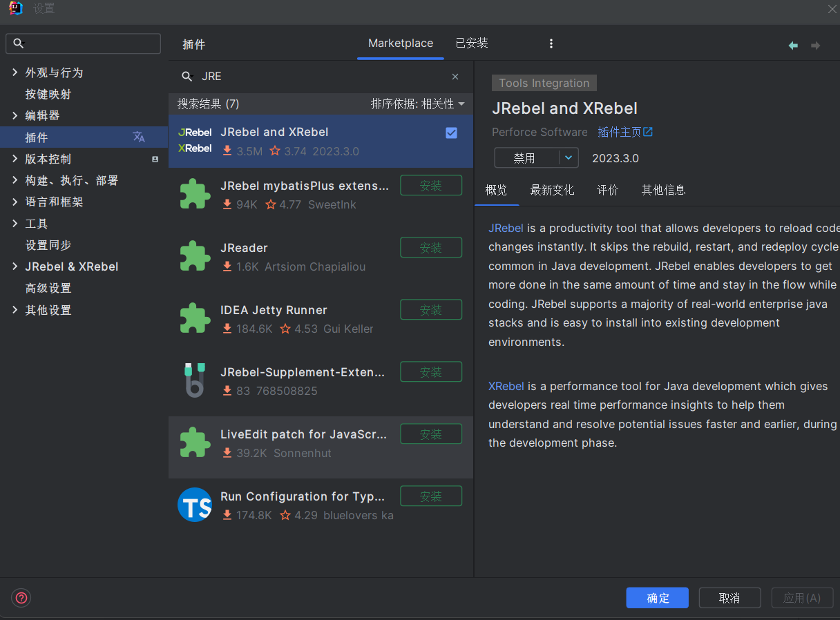840x620 pixels.
Task: Open the 最新变化 tab
Action: [552, 190]
